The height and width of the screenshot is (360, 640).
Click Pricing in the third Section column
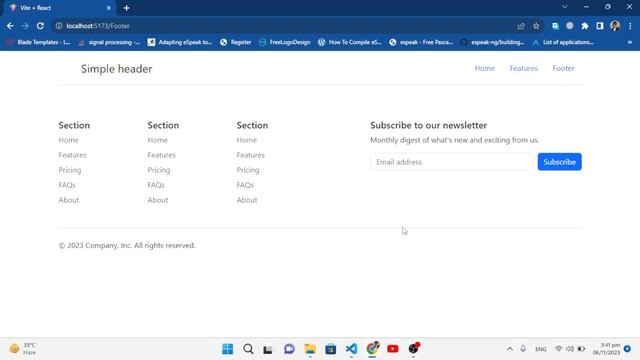pyautogui.click(x=248, y=170)
